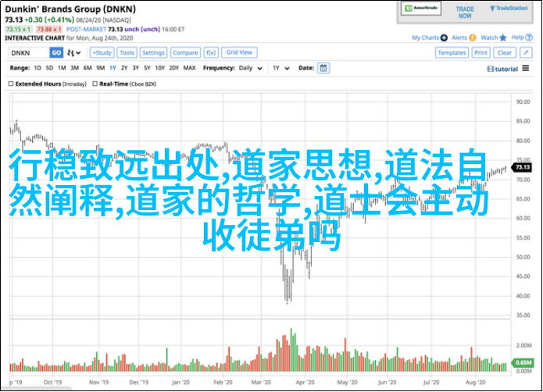543x392 pixels.
Task: Select the 10Y range
Action: [160, 68]
